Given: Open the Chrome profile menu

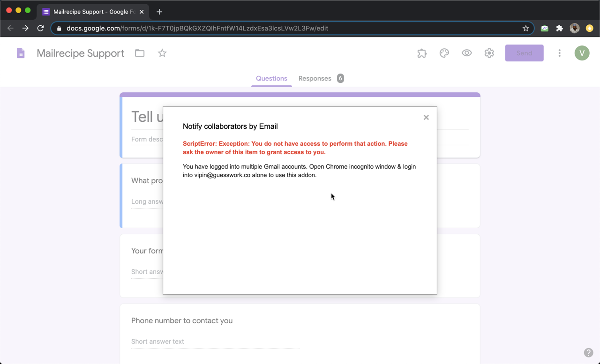Looking at the screenshot, I should pyautogui.click(x=574, y=28).
